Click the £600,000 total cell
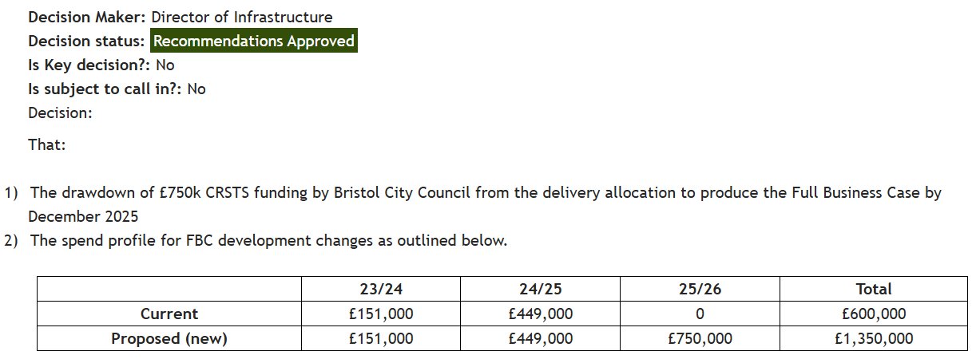This screenshot has height=363, width=980. point(873,314)
